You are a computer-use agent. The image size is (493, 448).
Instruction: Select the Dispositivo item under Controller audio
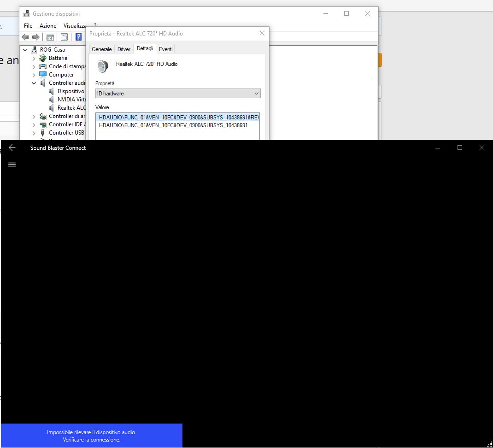point(71,91)
